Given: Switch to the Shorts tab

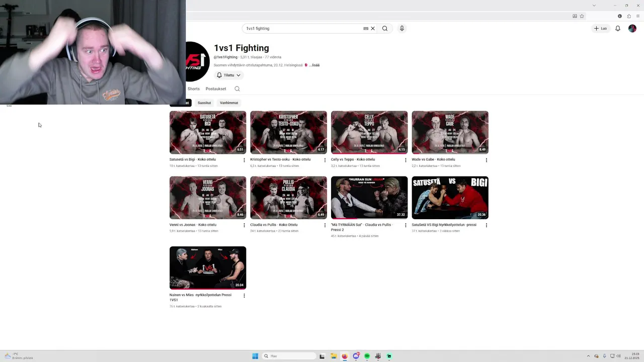Looking at the screenshot, I should point(194,89).
